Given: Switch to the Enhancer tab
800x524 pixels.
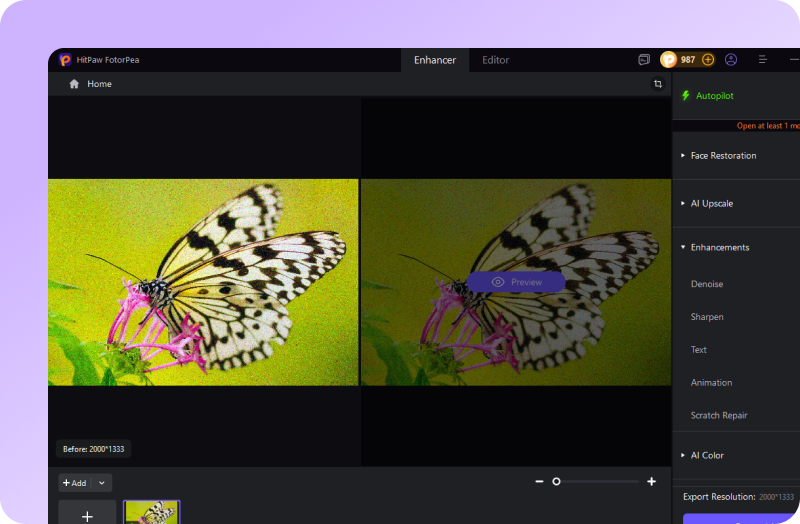Looking at the screenshot, I should coord(435,60).
